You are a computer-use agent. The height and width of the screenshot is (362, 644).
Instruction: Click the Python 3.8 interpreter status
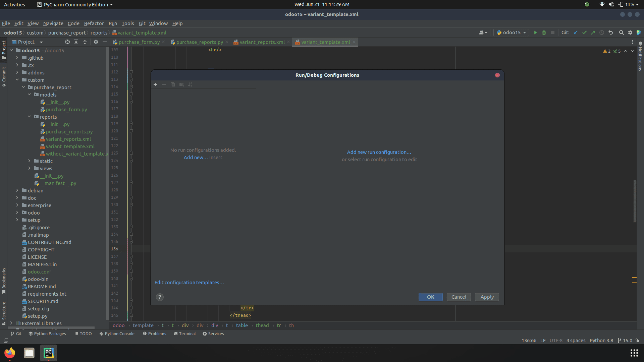tap(601, 341)
